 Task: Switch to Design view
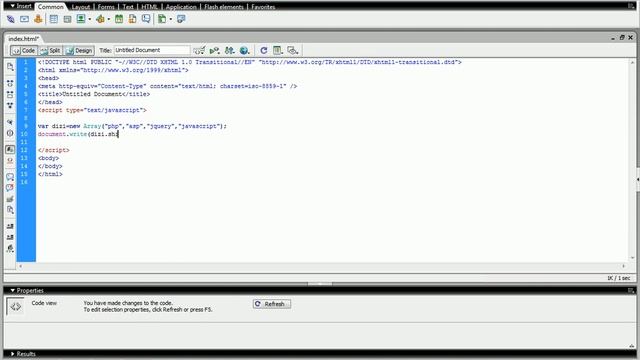(80, 51)
